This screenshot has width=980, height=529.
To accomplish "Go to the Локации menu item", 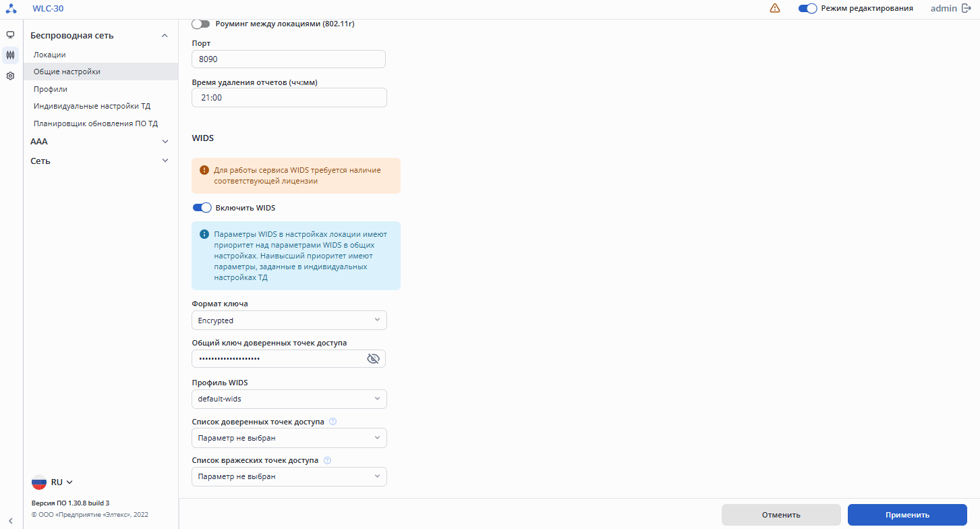I will (50, 55).
